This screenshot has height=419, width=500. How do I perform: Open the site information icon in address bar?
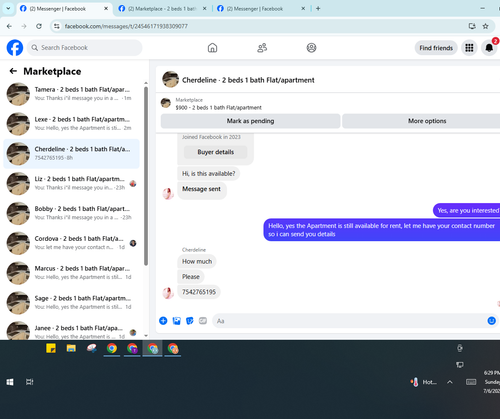click(57, 26)
